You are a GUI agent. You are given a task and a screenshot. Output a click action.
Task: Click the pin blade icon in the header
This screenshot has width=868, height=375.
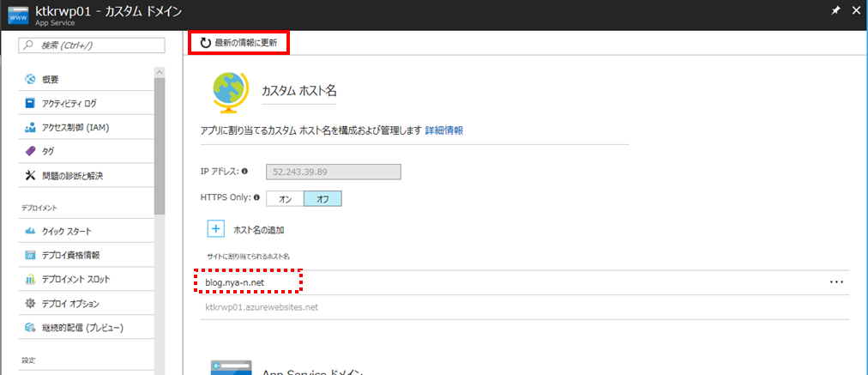click(836, 10)
